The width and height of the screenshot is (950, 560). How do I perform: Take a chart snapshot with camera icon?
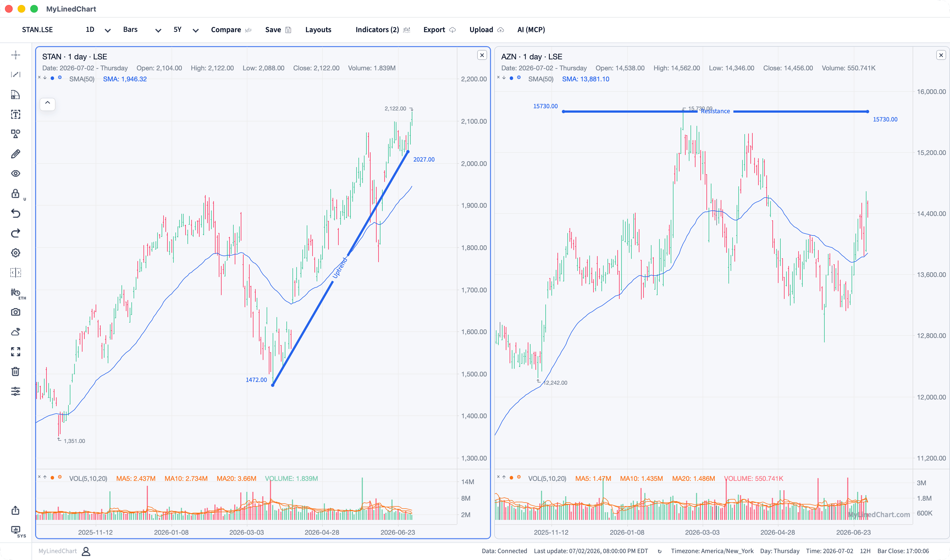click(x=15, y=312)
